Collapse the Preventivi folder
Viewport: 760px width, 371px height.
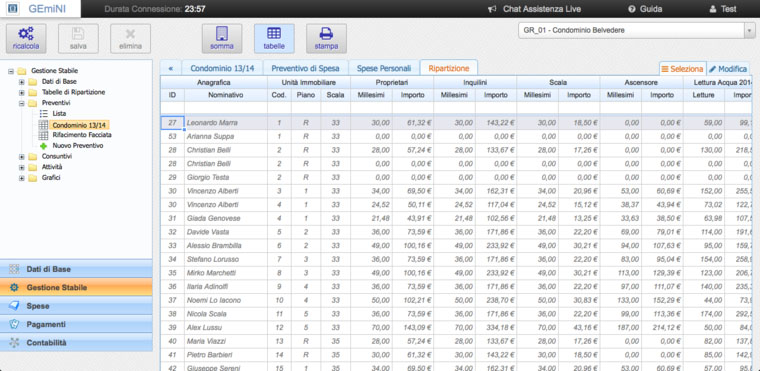(21, 103)
